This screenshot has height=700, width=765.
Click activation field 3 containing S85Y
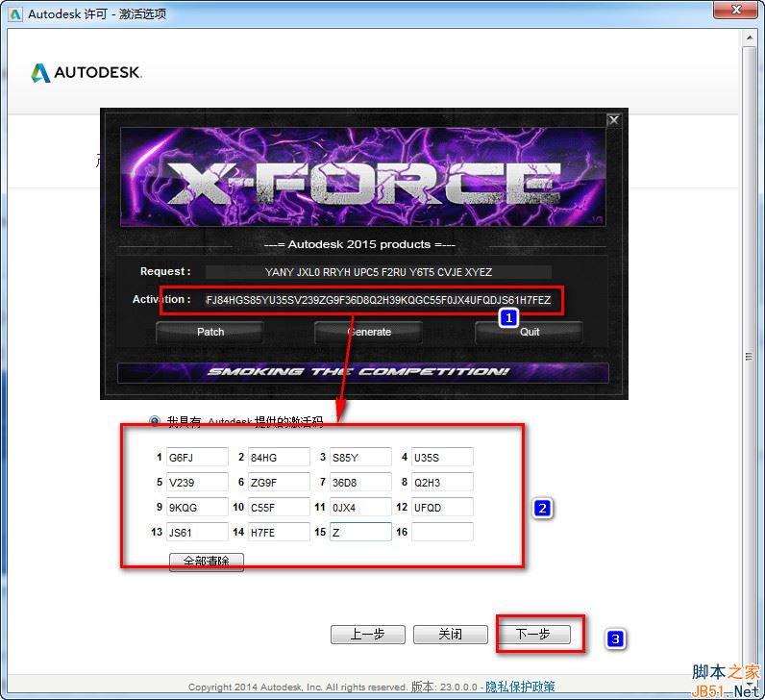pyautogui.click(x=360, y=458)
